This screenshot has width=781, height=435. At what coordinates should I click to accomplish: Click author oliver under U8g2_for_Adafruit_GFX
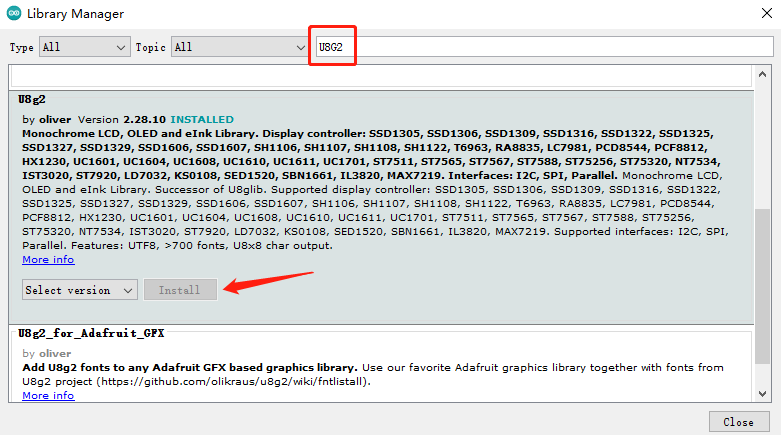pos(55,353)
